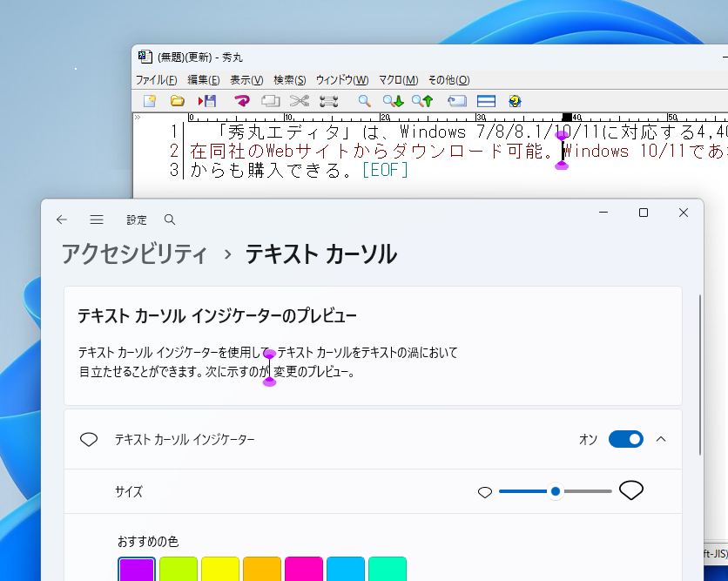The width and height of the screenshot is (728, 581).
Task: Open the 検索(S) menu
Action: 290,80
